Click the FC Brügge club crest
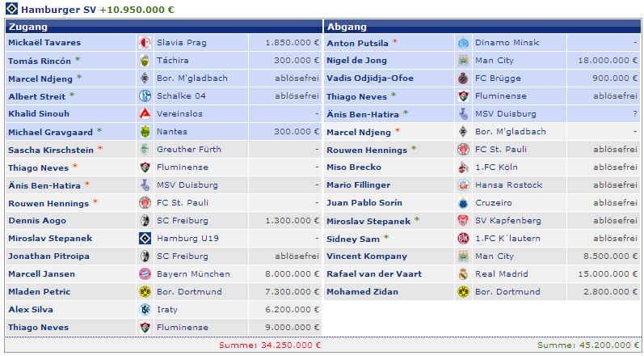The image size is (644, 356). 463,78
